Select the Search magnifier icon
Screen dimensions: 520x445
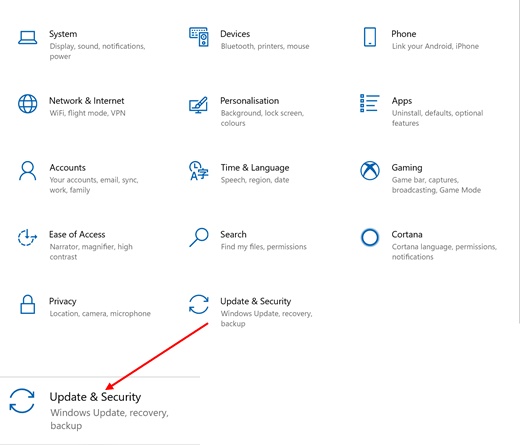tap(199, 237)
